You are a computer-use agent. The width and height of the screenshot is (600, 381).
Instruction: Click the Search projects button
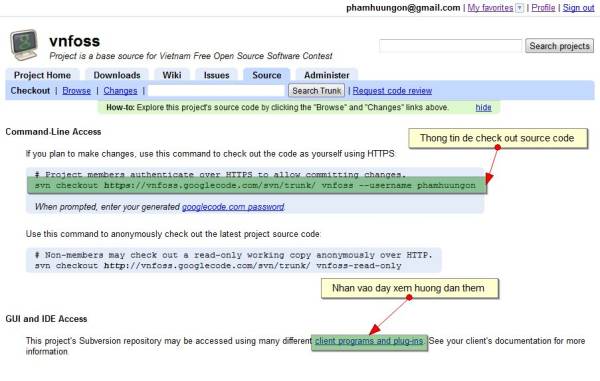coord(559,46)
